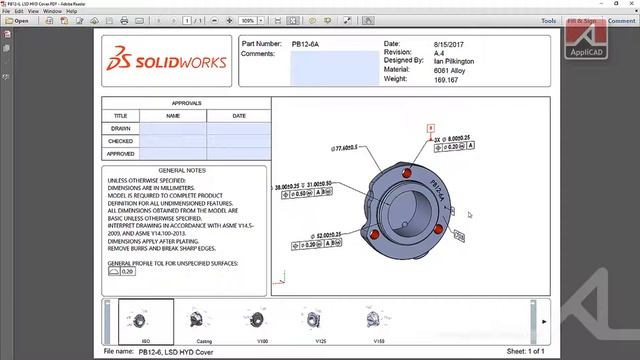Click the 6061 Alloy material value
The width and height of the screenshot is (640, 360).
coord(449,71)
